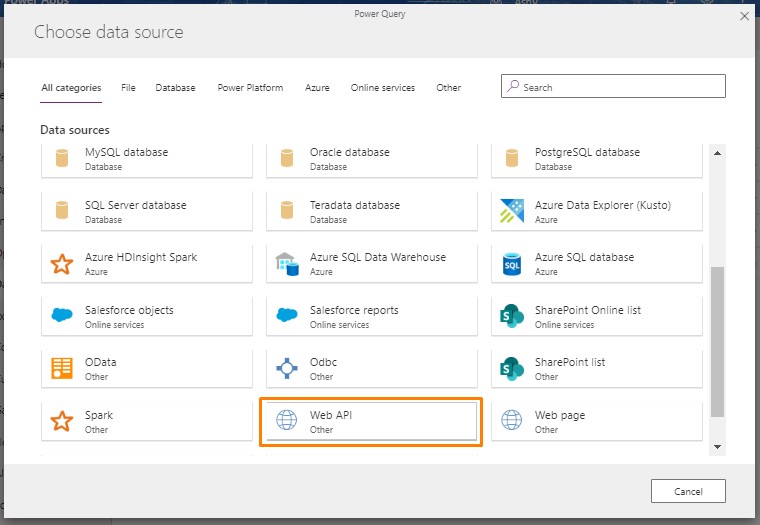760x525 pixels.
Task: Click the Salesforce objects cloud icon
Action: 62,316
